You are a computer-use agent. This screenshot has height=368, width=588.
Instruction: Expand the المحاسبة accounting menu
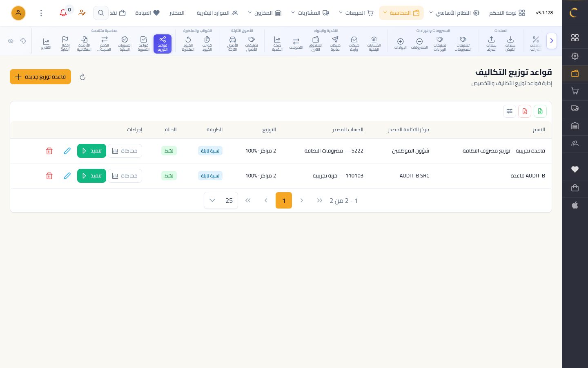click(401, 13)
